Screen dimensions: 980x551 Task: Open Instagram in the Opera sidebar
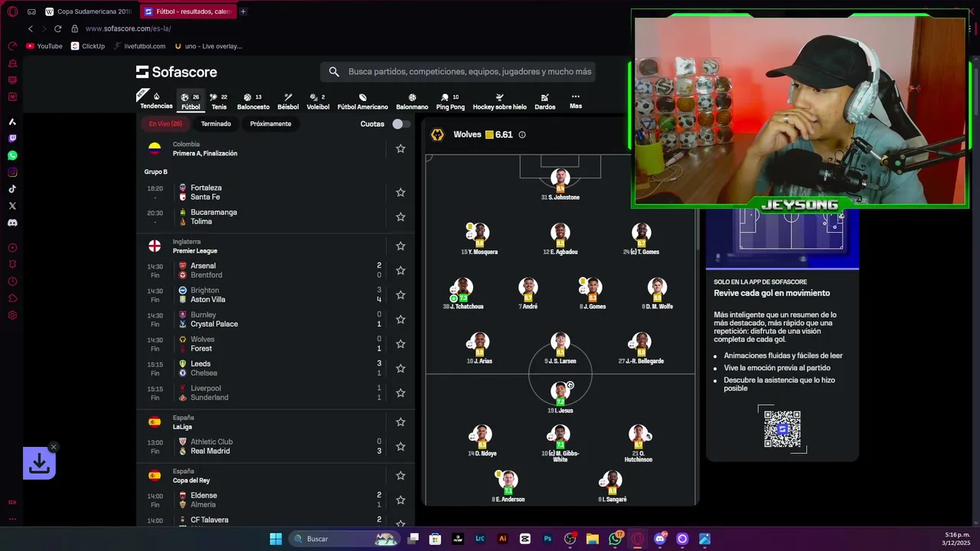point(12,172)
